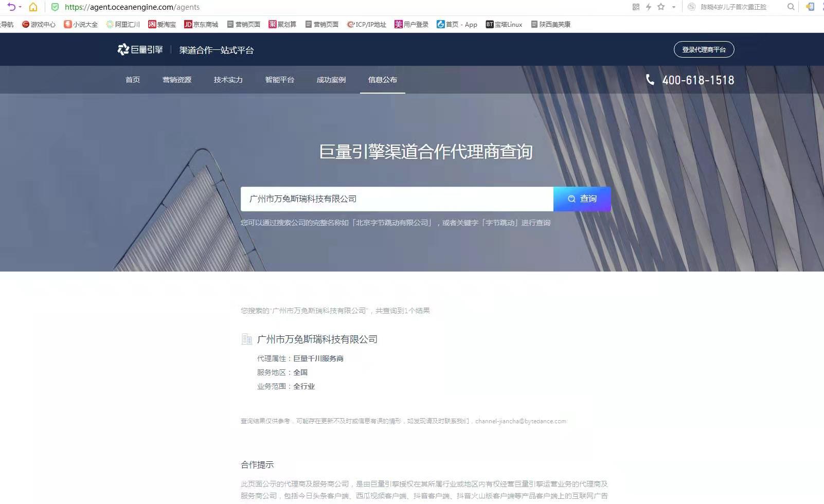Open the 游戏中心 bookmark
The width and height of the screenshot is (824, 504).
tap(39, 24)
